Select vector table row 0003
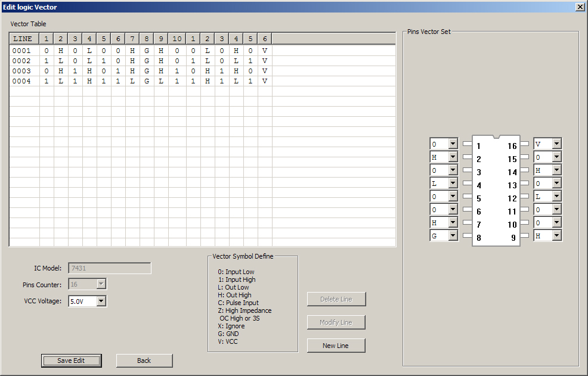588x376 pixels. tap(21, 71)
